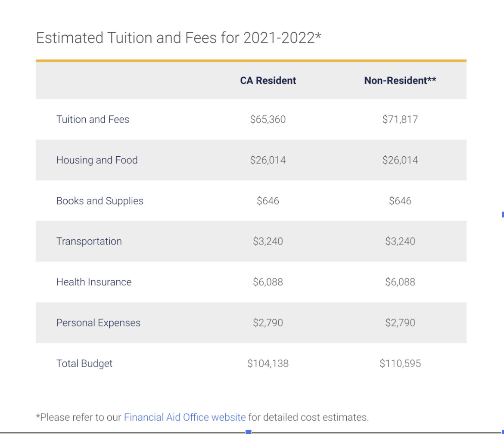Click the CA Resident column header

pyautogui.click(x=268, y=81)
